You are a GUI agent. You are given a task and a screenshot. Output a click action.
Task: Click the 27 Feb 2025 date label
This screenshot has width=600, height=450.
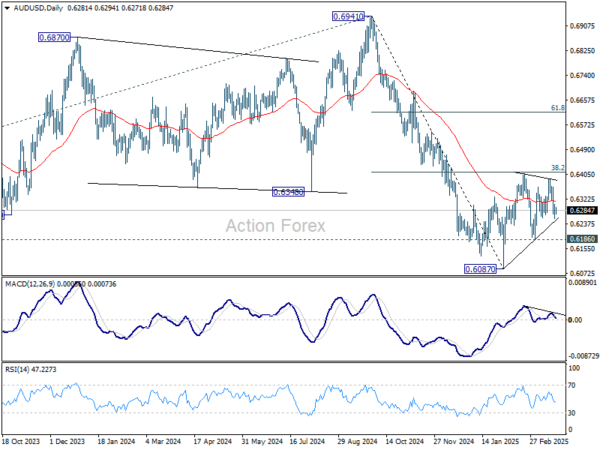click(x=549, y=442)
